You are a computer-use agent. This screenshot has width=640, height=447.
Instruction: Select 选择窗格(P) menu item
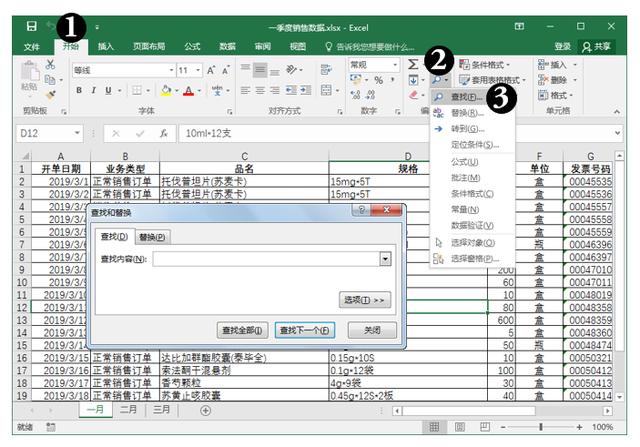pyautogui.click(x=472, y=259)
